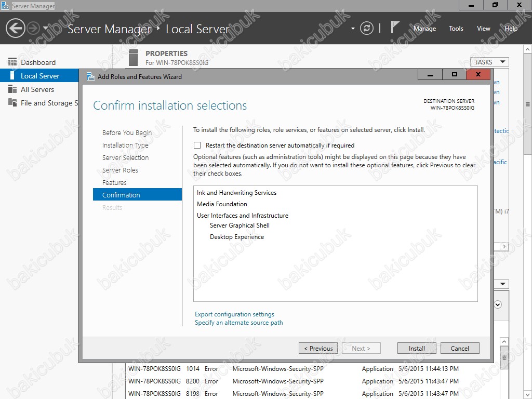Image resolution: width=532 pixels, height=399 pixels.
Task: Click the File and Storage Services icon
Action: coord(12,103)
